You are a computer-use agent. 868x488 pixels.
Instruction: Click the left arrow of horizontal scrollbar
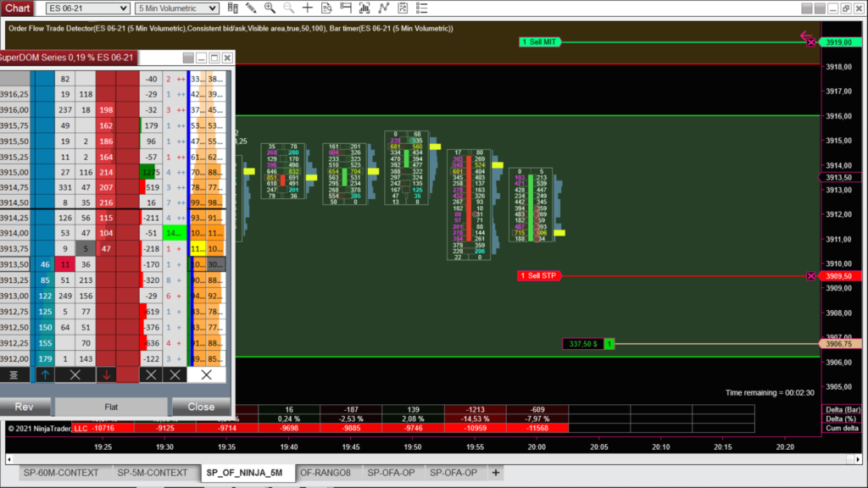[x=8, y=459]
